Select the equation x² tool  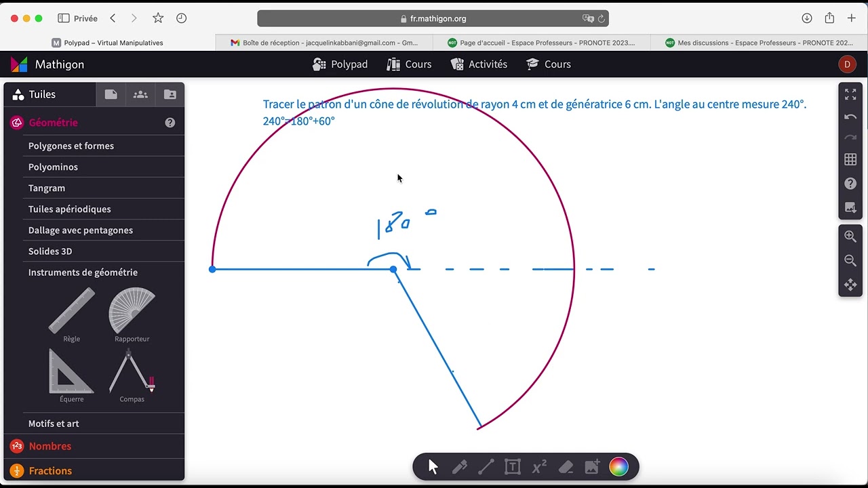coord(539,467)
